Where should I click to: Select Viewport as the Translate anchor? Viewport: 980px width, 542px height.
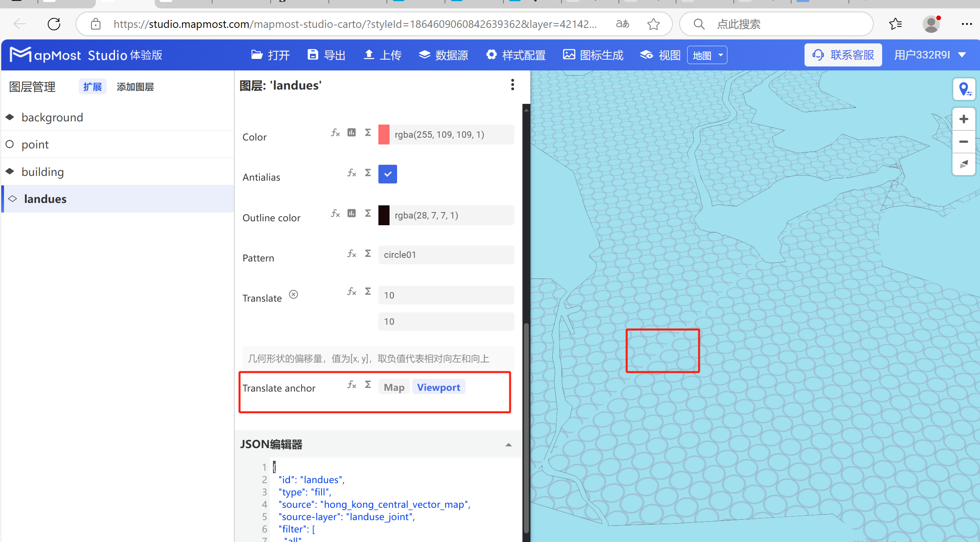pos(438,386)
